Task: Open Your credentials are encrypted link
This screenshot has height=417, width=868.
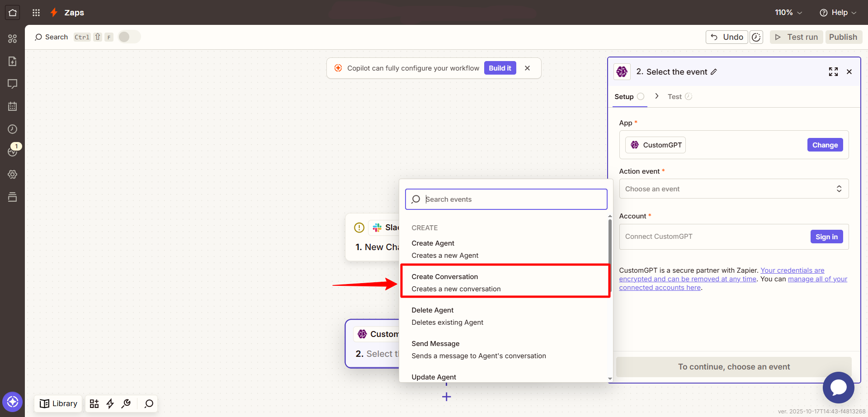Action: pos(722,275)
